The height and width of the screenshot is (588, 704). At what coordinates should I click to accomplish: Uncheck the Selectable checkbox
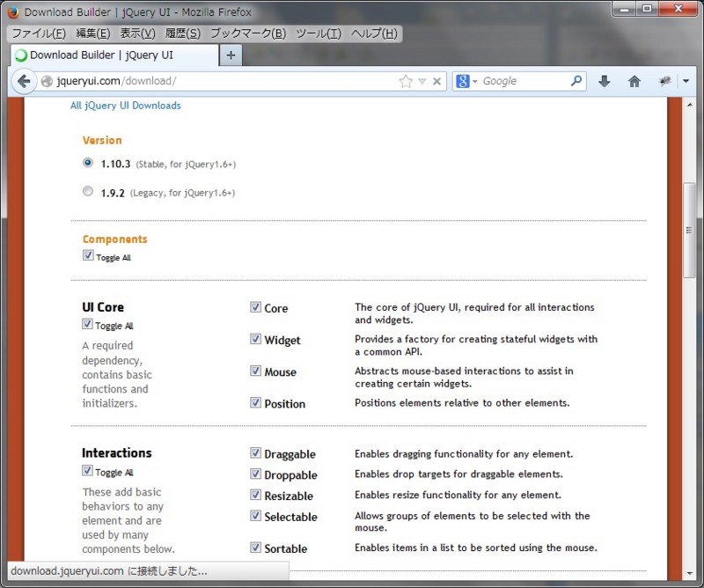click(x=255, y=516)
